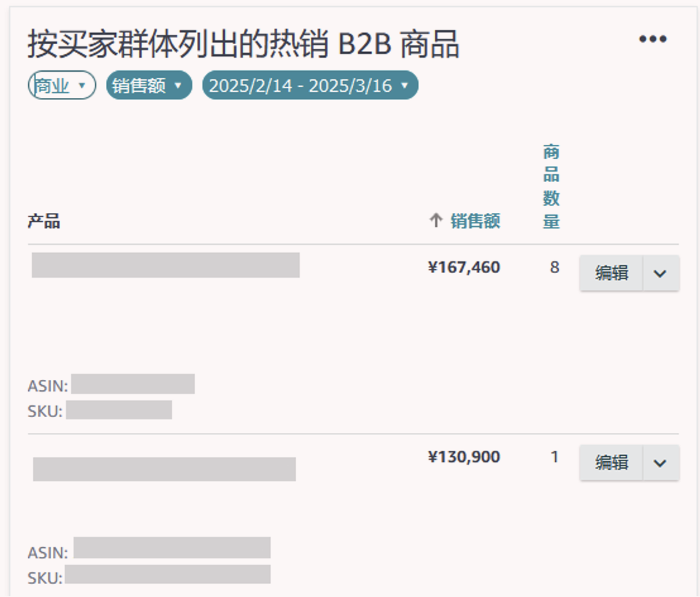The height and width of the screenshot is (597, 700).
Task: Click the caret icon on the 销售额 filter
Action: 178,85
